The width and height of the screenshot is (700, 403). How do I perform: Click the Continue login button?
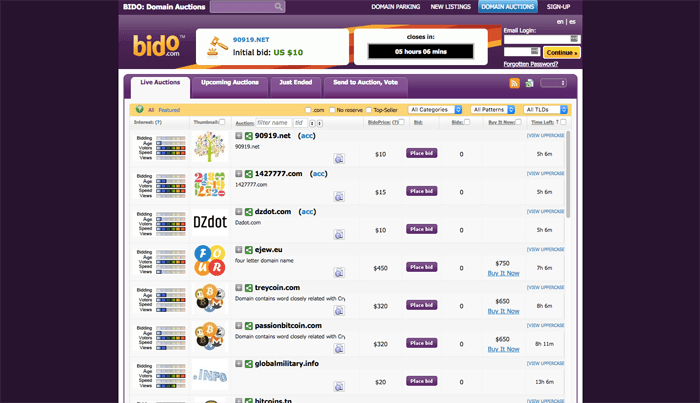pyautogui.click(x=562, y=53)
